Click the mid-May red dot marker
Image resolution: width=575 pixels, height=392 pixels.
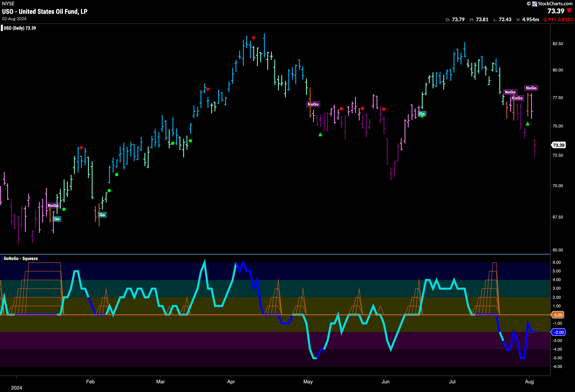coord(341,109)
